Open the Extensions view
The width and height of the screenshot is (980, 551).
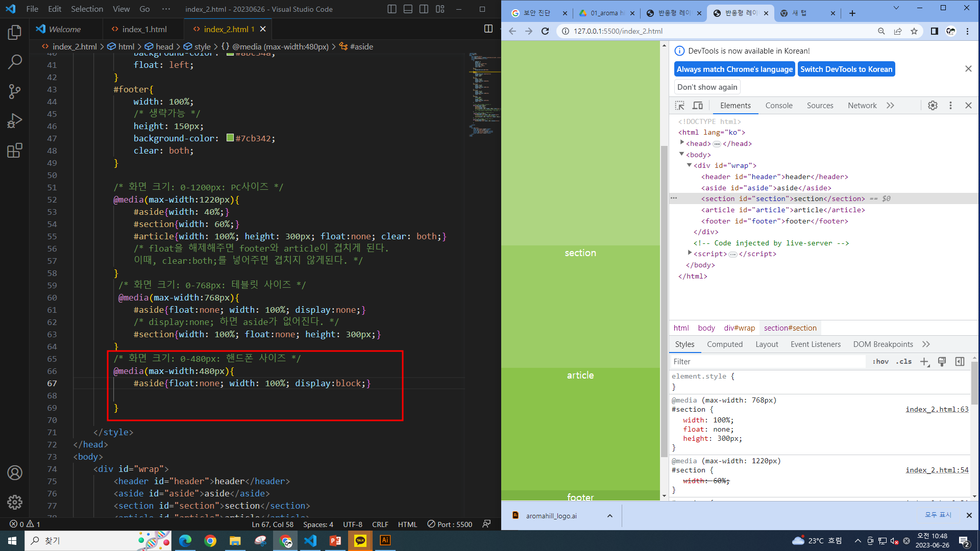(15, 151)
